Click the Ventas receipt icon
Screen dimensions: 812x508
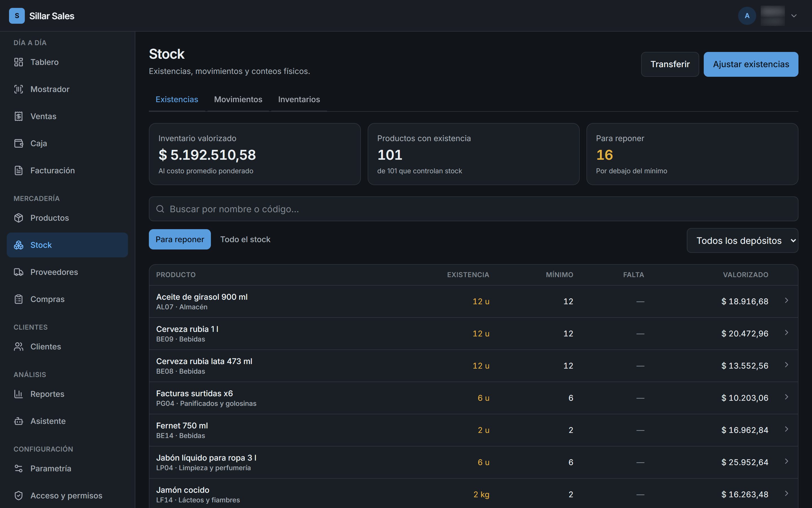(x=18, y=116)
